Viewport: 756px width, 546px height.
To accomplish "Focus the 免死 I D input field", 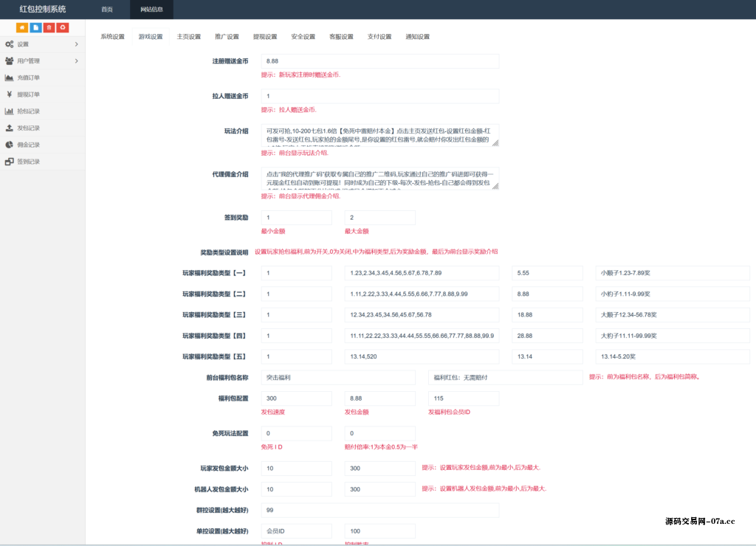I will (297, 433).
